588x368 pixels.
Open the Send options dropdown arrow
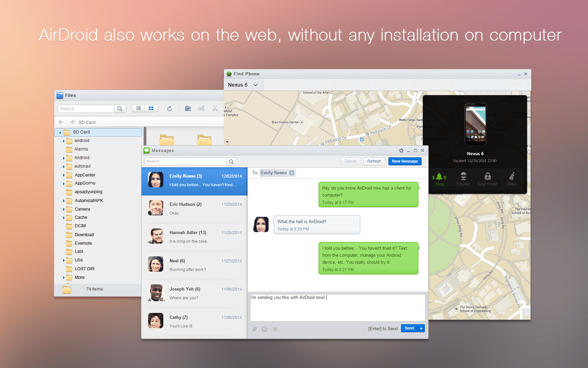(x=421, y=328)
